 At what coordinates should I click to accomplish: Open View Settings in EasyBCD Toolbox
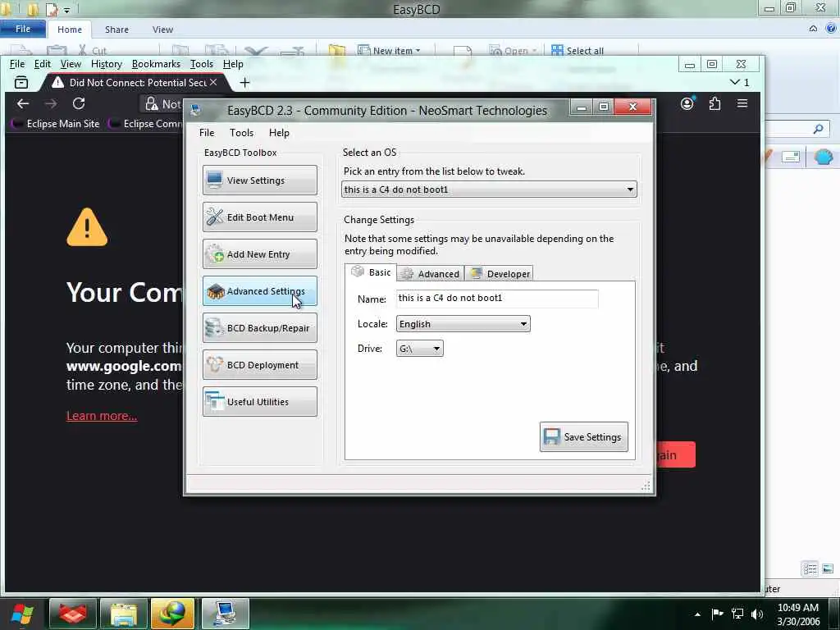click(260, 180)
